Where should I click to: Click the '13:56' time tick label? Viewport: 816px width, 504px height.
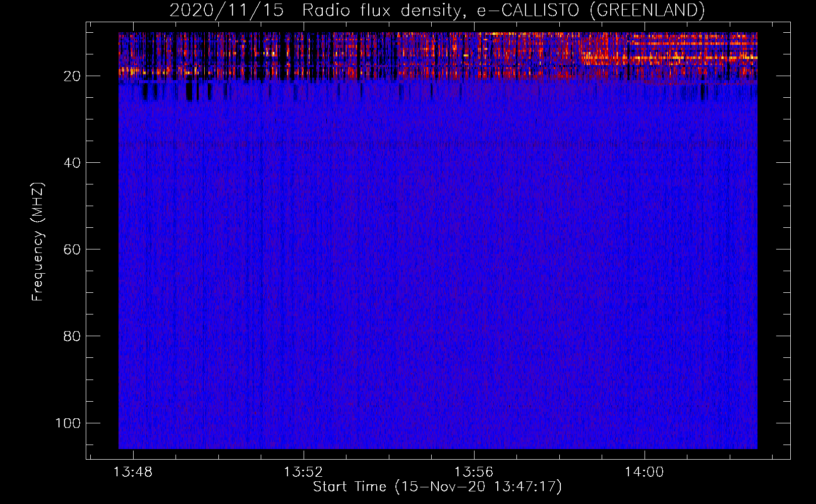[474, 472]
